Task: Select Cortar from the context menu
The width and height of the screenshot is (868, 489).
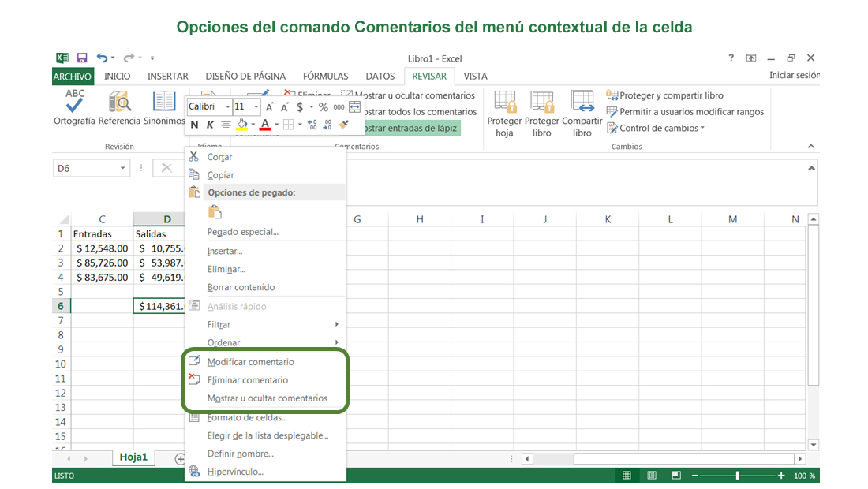Action: pyautogui.click(x=265, y=157)
